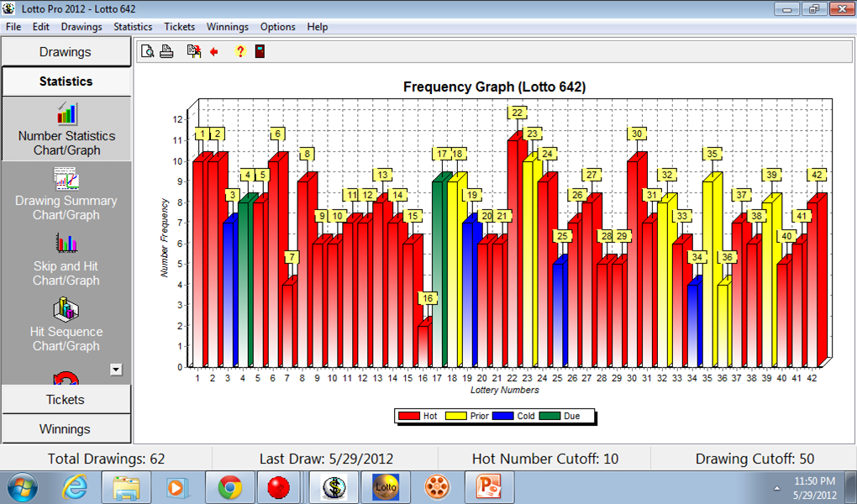The image size is (857, 504).
Task: Click the partially visible red circular sidebar icon
Action: pyautogui.click(x=66, y=378)
